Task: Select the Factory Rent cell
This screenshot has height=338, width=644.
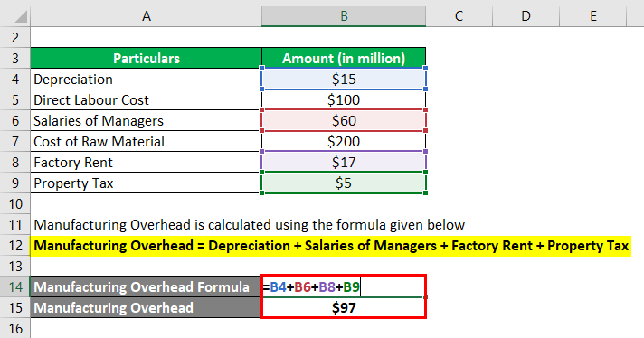Action: [147, 163]
